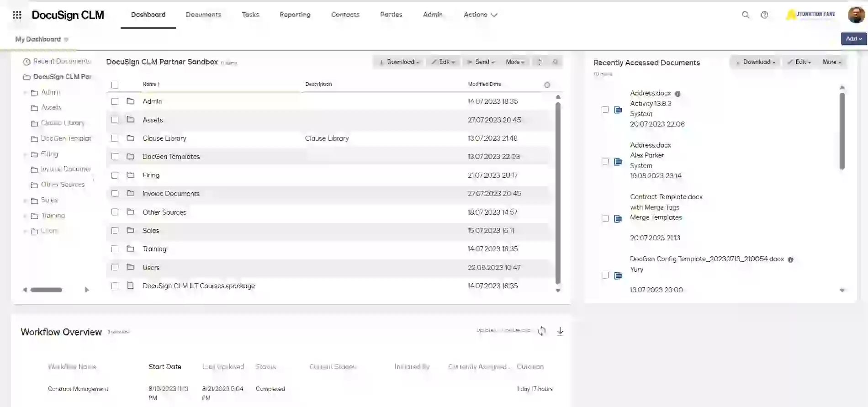Click the Recent Documents clock icon
The height and width of the screenshot is (407, 868).
tap(26, 62)
